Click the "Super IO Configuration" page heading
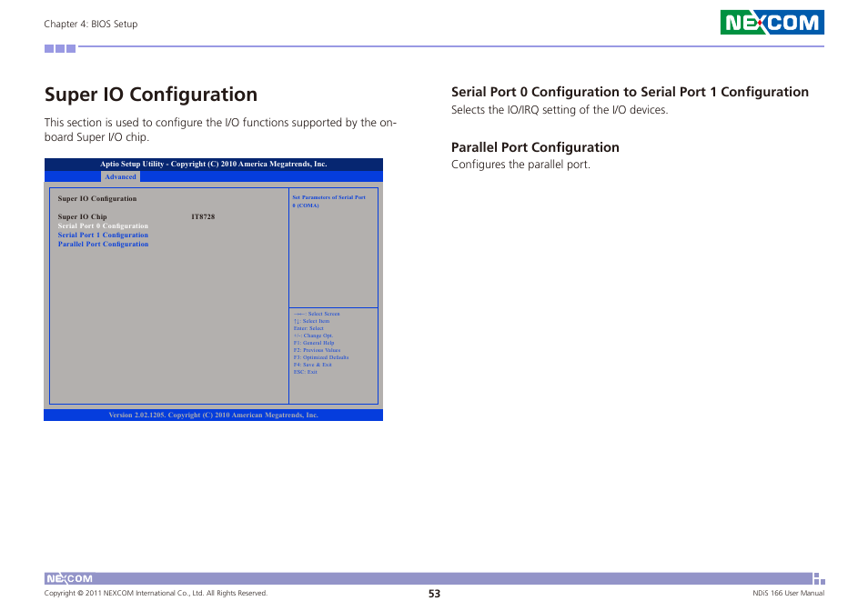Screen dimensions: 868x611 pos(151,95)
